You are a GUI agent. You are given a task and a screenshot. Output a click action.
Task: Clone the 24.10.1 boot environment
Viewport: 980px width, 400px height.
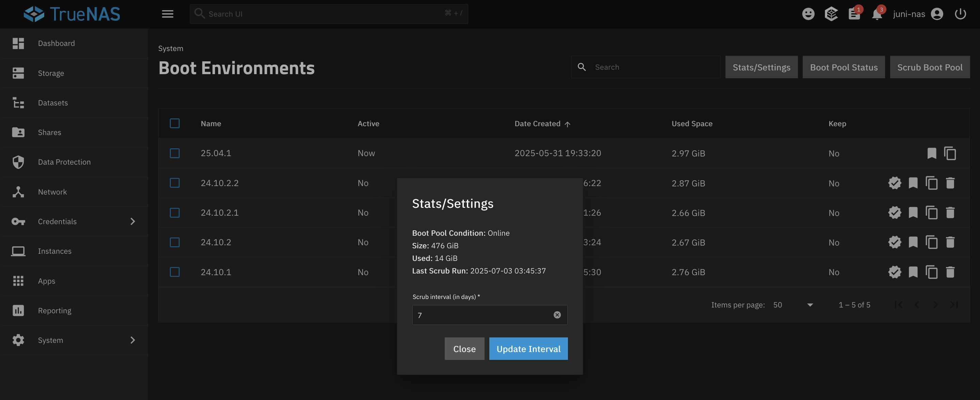(931, 272)
